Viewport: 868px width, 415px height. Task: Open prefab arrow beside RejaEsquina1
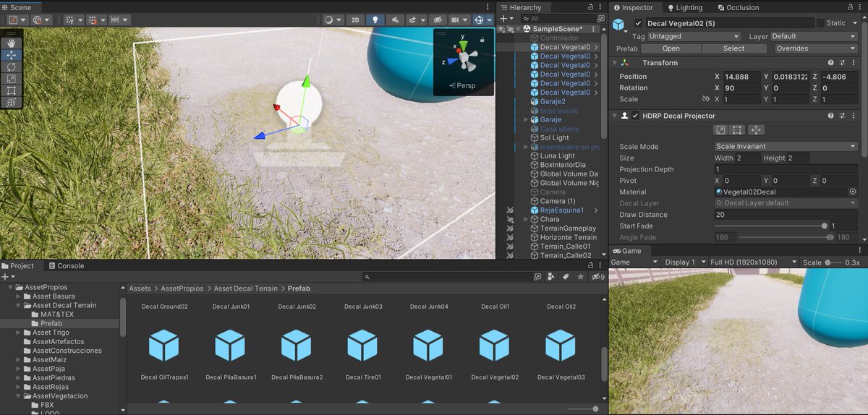click(595, 210)
